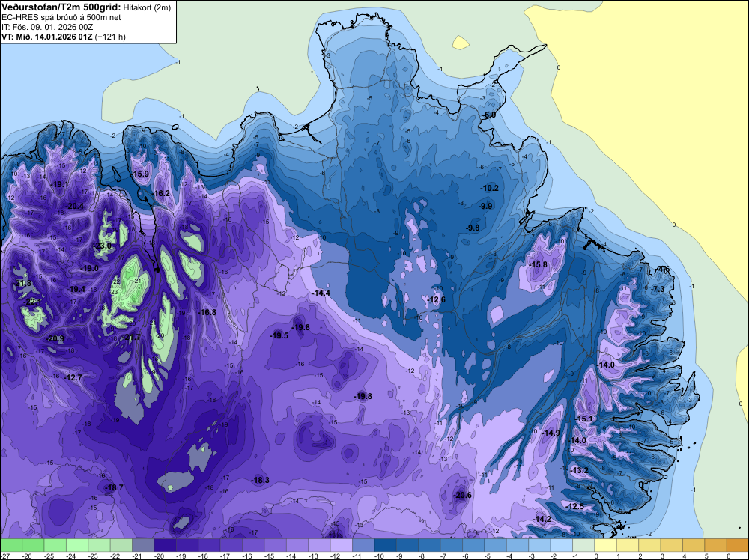
Task: Select the 'EC-HRES spá brúuð á 500m net' line
Action: pos(61,17)
